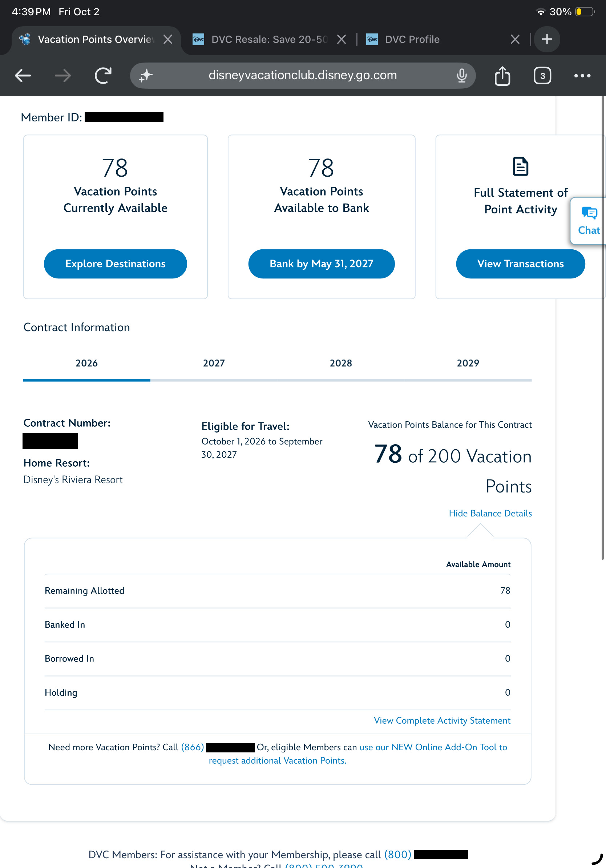Open the Chat widget icon
Viewport: 606px width, 868px height.
coord(589,221)
